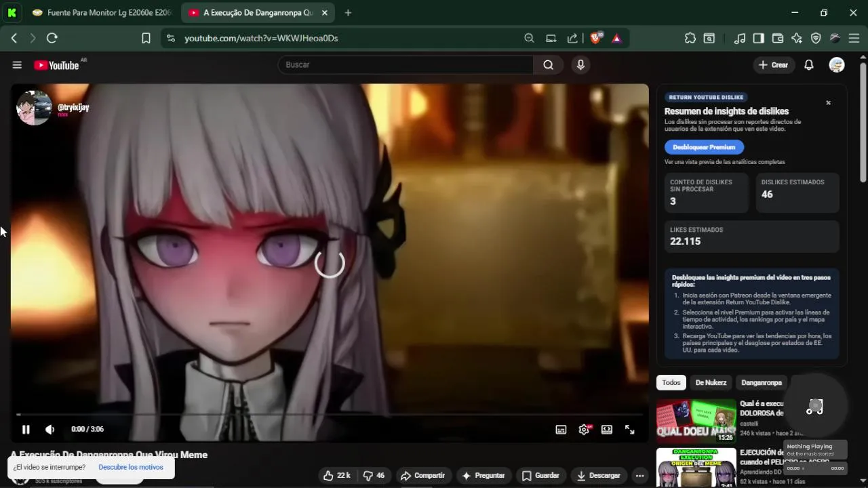Bookmark this page
Image resolution: width=868 pixels, height=488 pixels.
coord(146,39)
